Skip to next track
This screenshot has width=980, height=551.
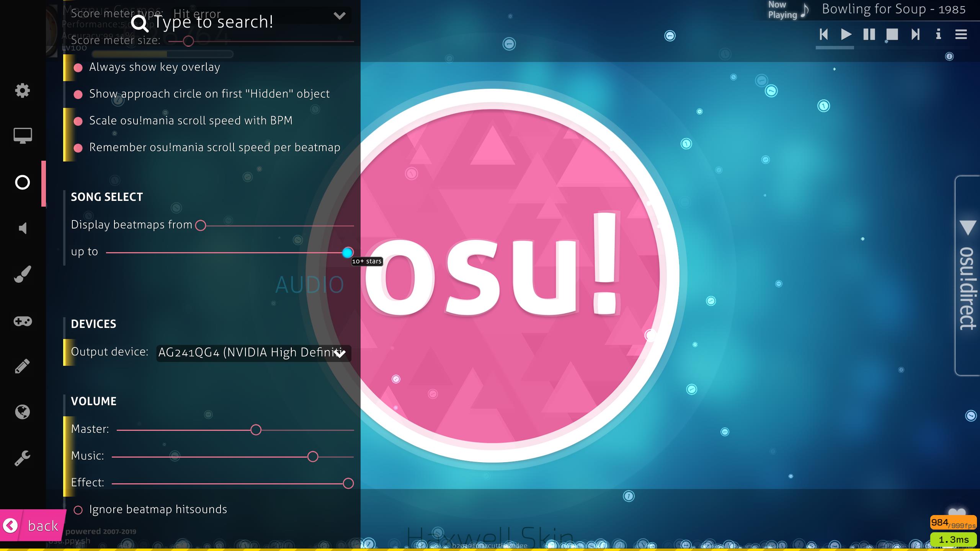[x=915, y=34]
